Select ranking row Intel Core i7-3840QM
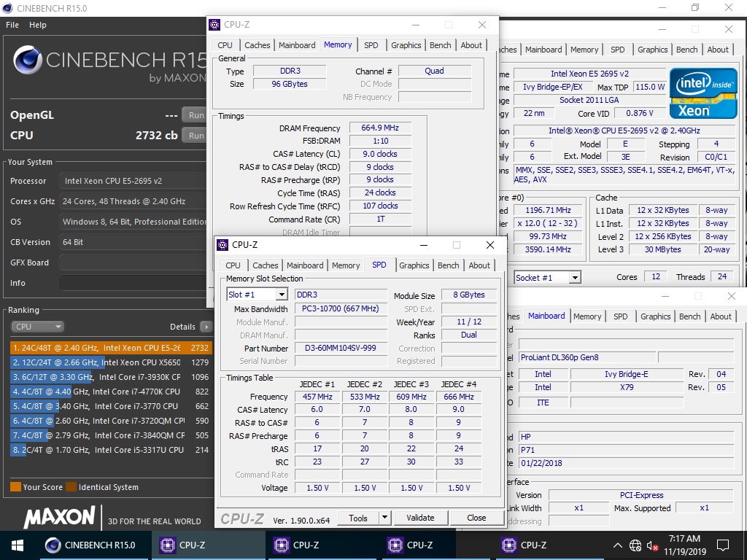Viewport: 747px width, 560px height. (110, 435)
